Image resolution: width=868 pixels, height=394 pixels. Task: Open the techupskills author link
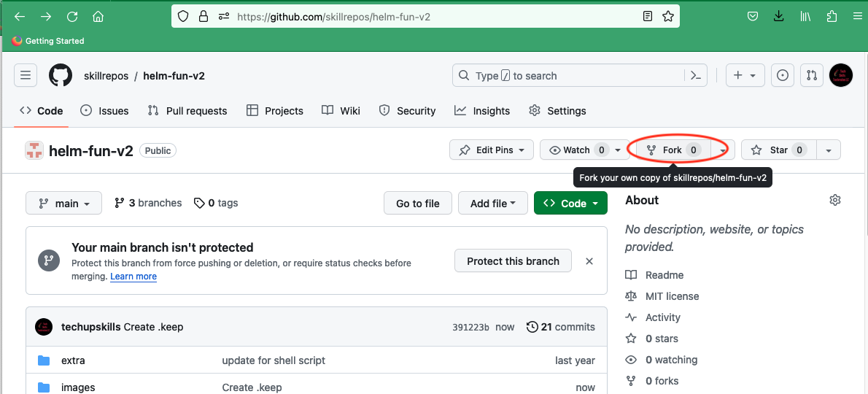coord(90,327)
